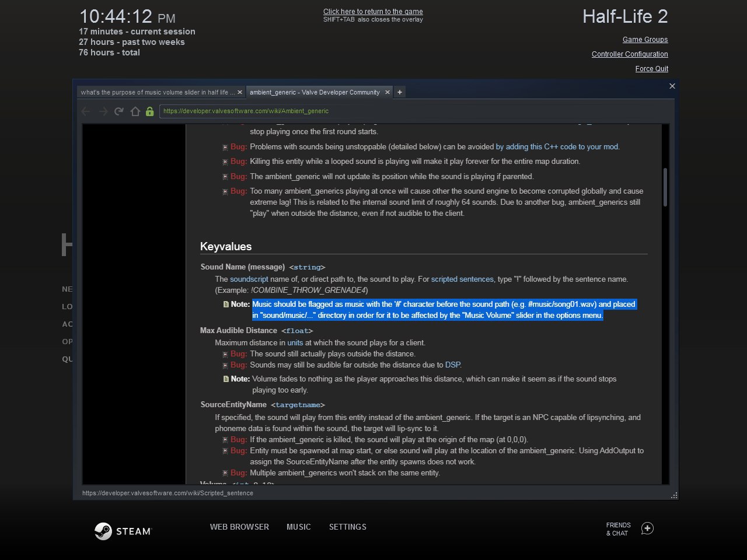
Task: Force Quit the game
Action: (x=652, y=69)
